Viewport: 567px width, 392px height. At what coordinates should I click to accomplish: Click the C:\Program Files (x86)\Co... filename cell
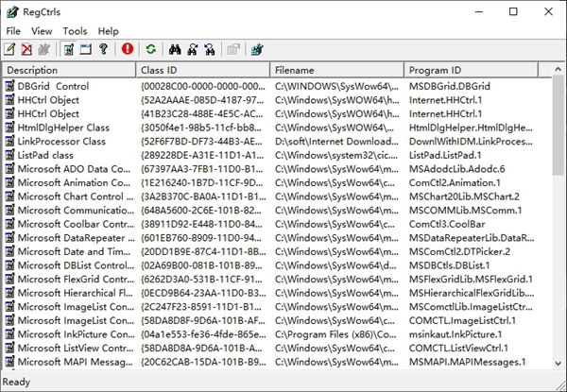click(335, 334)
